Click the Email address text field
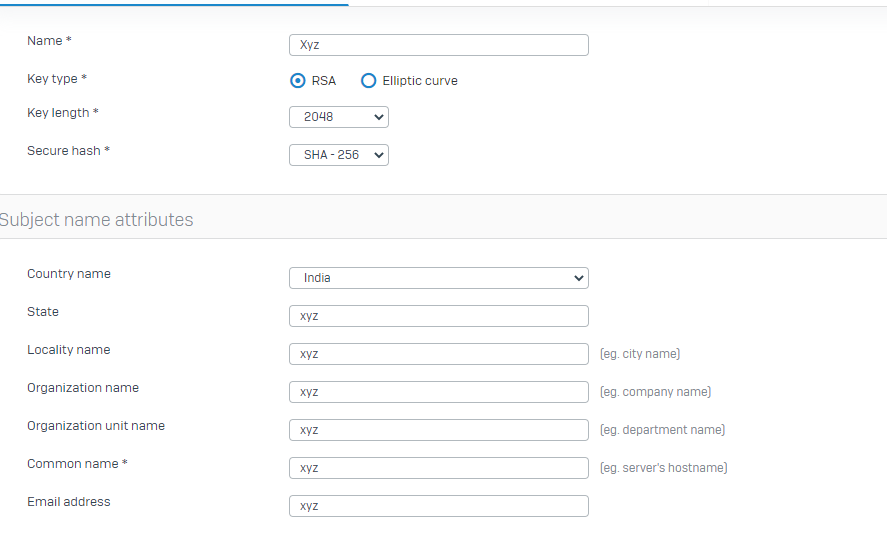Screen dimensions: 887x544 click(x=438, y=506)
